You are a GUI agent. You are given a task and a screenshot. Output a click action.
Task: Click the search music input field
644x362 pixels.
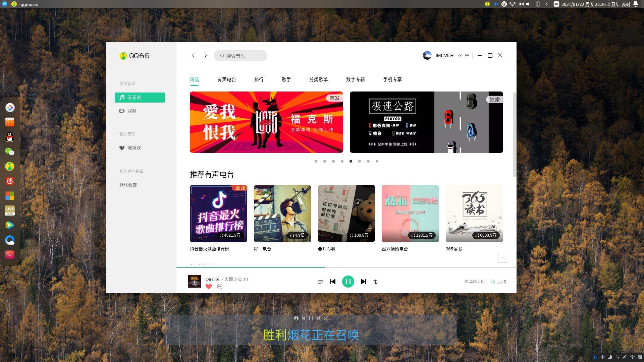click(x=240, y=56)
